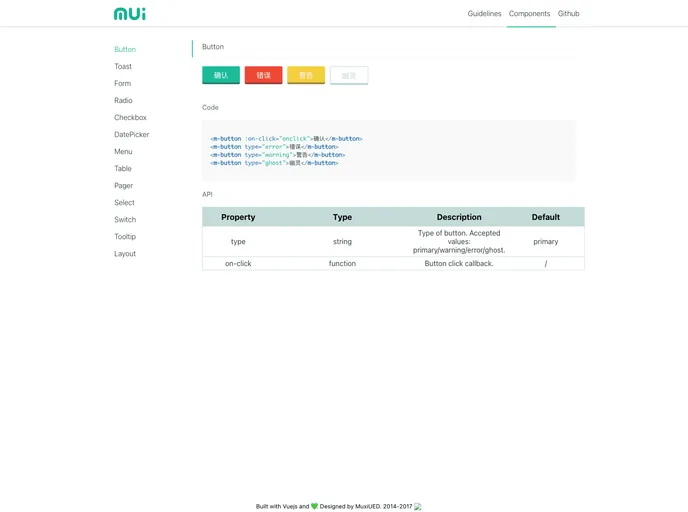Navigate to Select in the sidebar

124,203
